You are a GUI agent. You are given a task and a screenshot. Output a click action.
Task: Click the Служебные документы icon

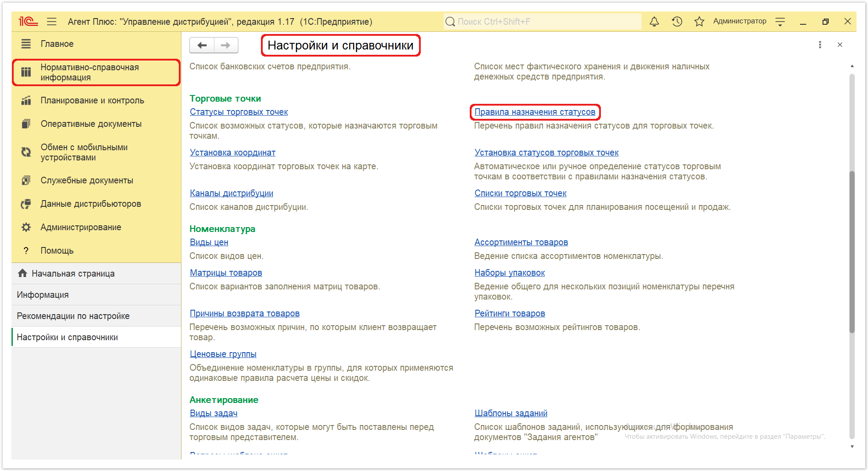coord(26,180)
